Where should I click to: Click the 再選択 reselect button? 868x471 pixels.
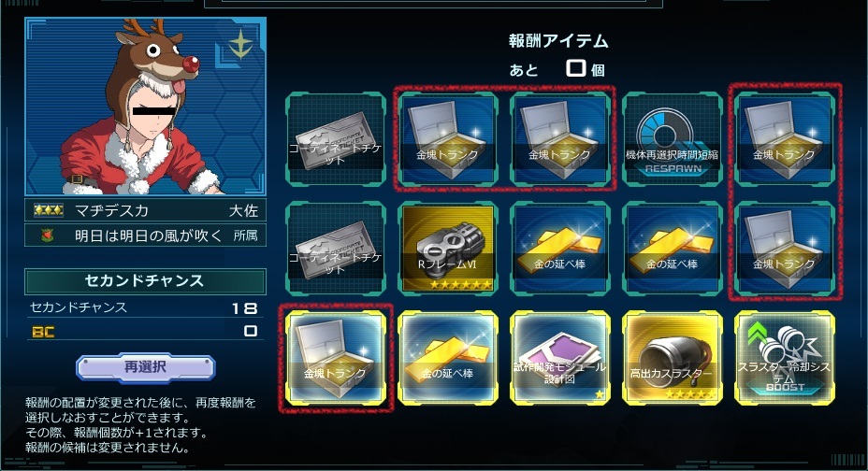(x=146, y=367)
